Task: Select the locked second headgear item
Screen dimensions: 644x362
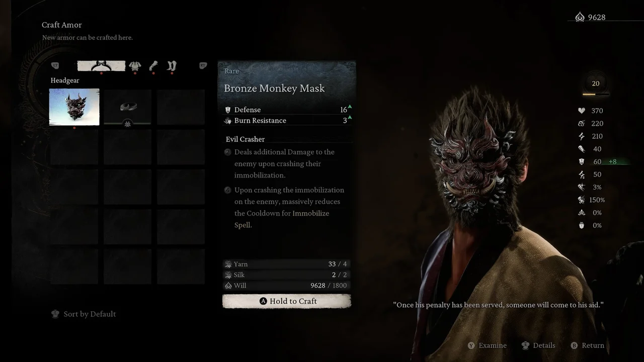Action: 127,107
